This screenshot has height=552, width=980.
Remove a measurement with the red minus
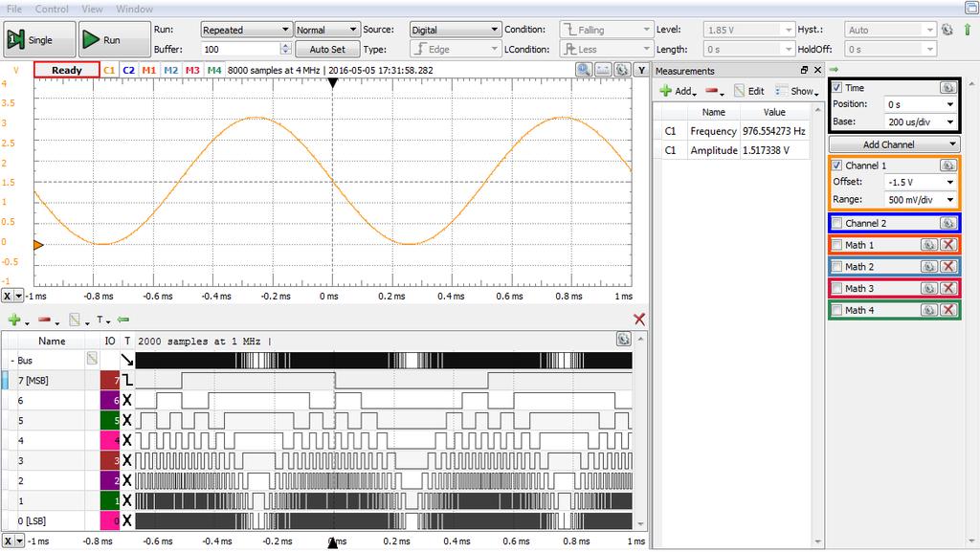(x=714, y=91)
